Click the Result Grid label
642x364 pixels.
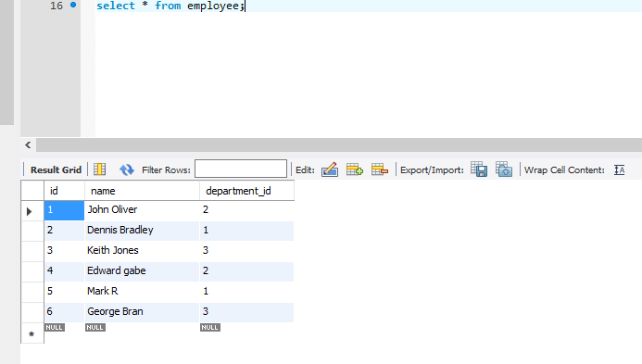[57, 169]
